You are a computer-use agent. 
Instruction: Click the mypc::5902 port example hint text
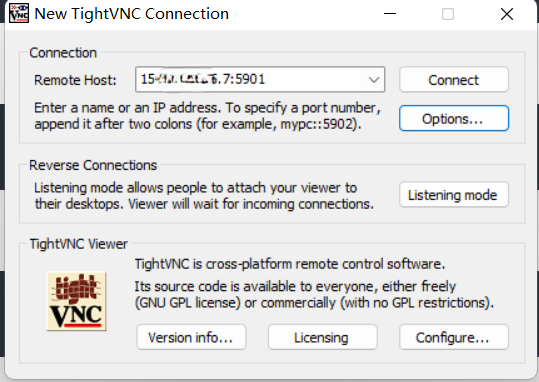point(317,124)
